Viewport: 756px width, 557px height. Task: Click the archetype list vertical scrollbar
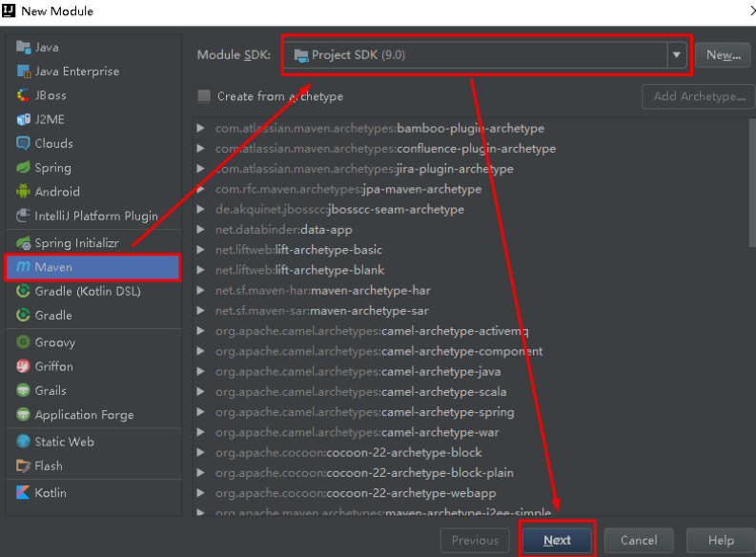(751, 183)
